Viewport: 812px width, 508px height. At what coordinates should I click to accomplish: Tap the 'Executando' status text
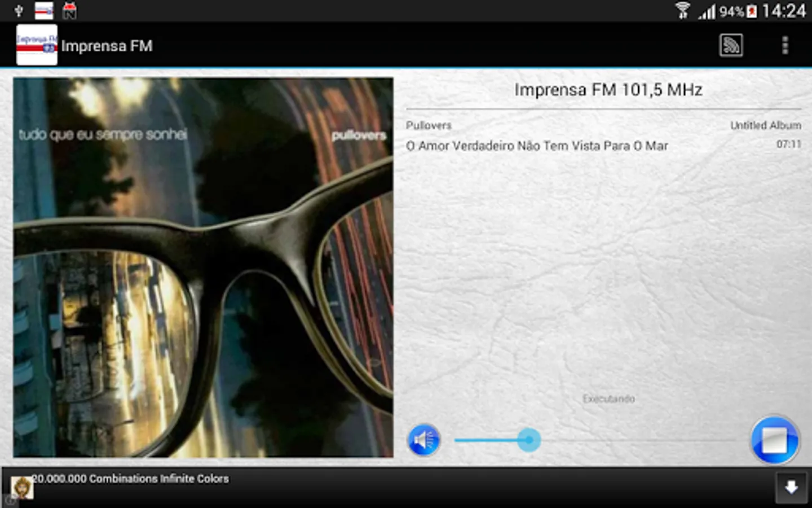[x=608, y=399]
